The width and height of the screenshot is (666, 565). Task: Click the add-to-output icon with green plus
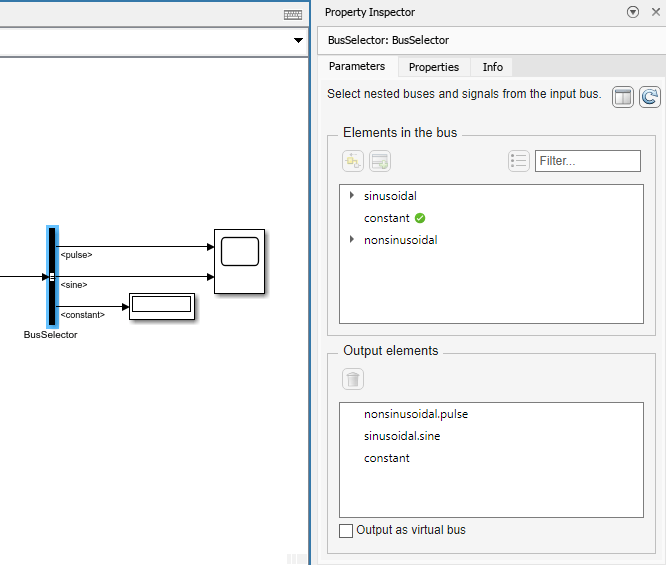[380, 161]
